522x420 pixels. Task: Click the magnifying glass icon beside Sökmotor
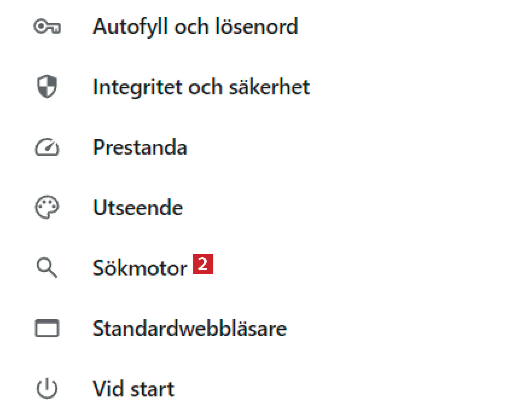[47, 268]
